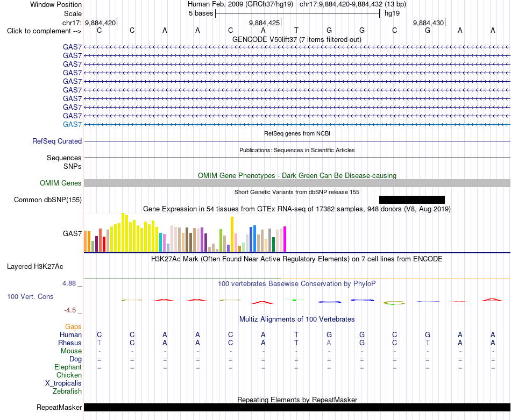Click the Click to complement arrow label

44,31
